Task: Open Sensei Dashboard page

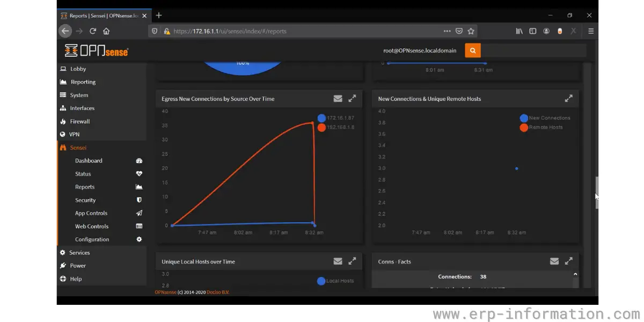Action: [x=89, y=161]
